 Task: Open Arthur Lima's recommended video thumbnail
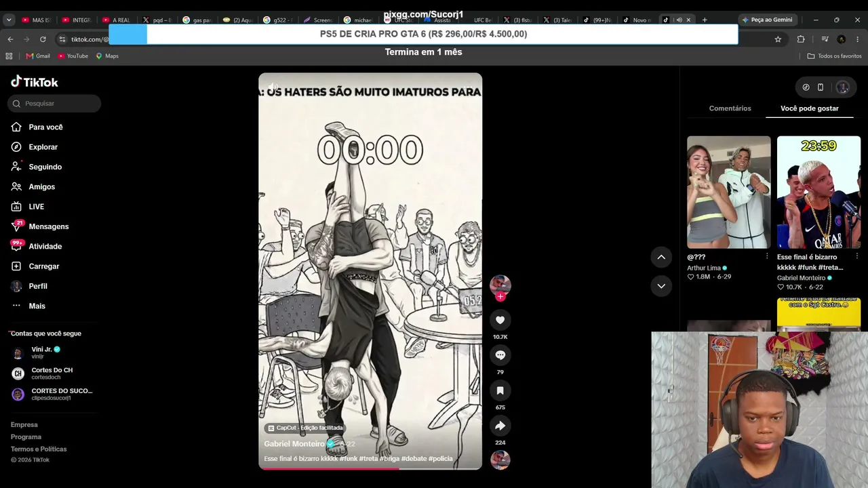click(729, 192)
